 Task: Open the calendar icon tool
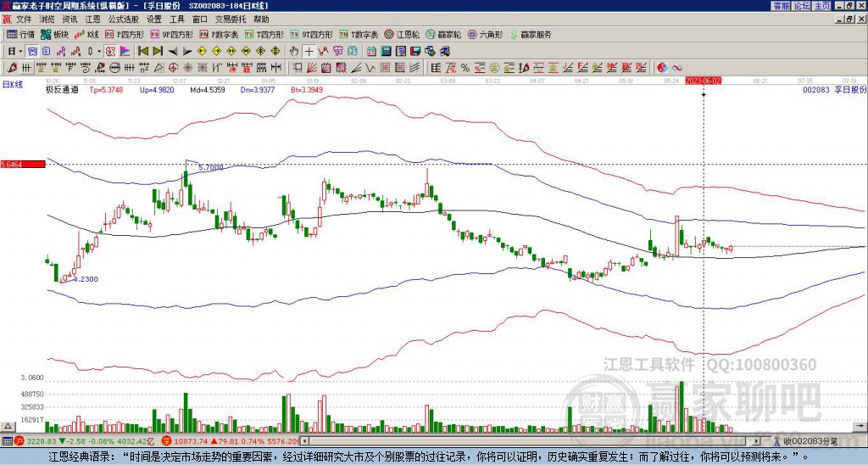[371, 52]
